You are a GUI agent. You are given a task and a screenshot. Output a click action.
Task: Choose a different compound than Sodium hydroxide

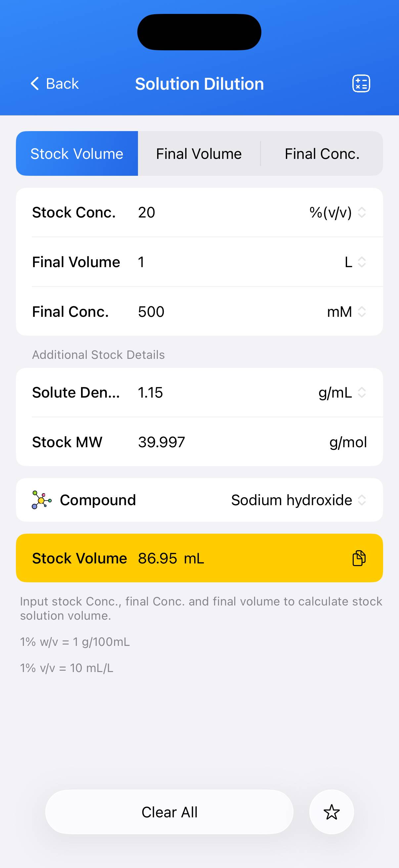(298, 500)
